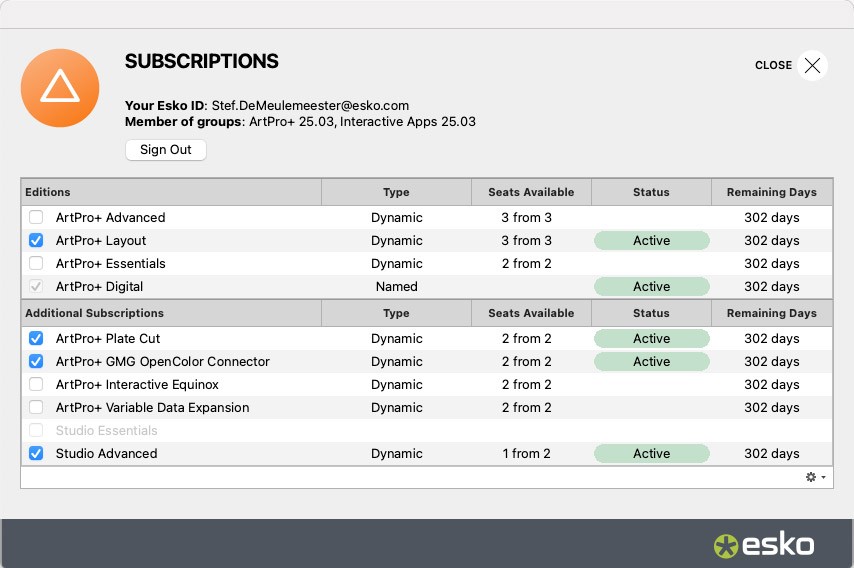Check ArtPro+ Variable Data Expansion
The height and width of the screenshot is (568, 854).
[x=36, y=407]
